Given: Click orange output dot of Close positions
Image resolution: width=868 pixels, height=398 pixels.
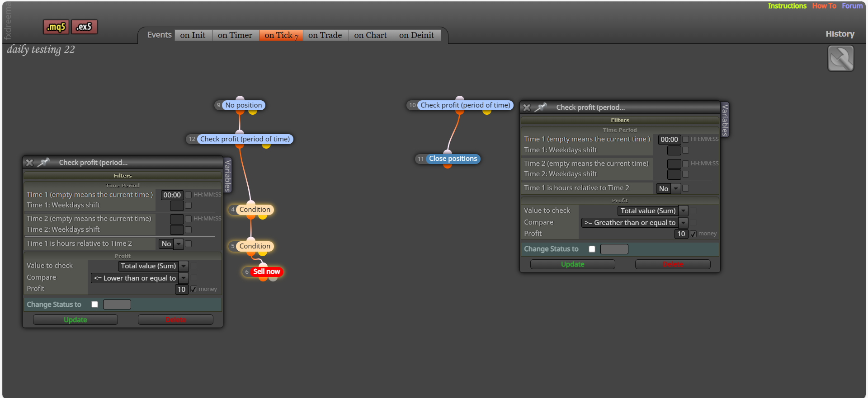Looking at the screenshot, I should [x=448, y=165].
